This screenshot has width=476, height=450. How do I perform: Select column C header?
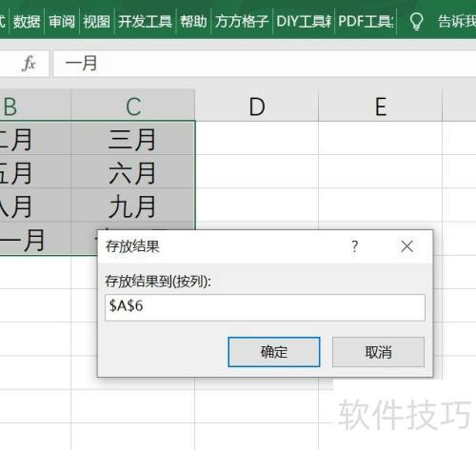pos(133,107)
